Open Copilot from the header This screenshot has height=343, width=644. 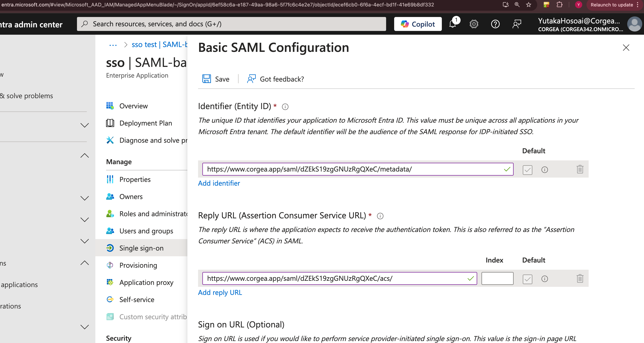(418, 24)
